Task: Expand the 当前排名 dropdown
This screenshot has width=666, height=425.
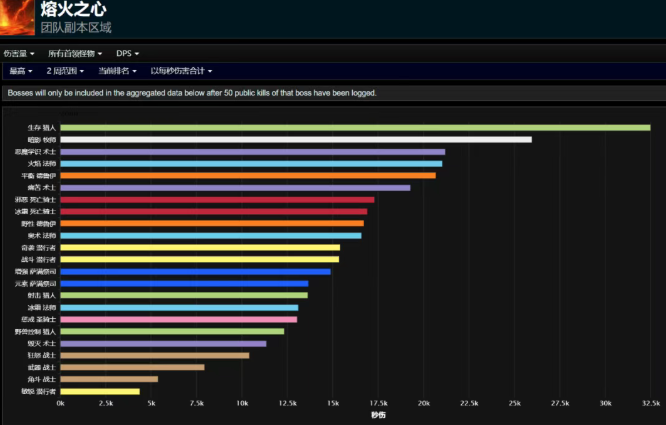Action: [119, 71]
